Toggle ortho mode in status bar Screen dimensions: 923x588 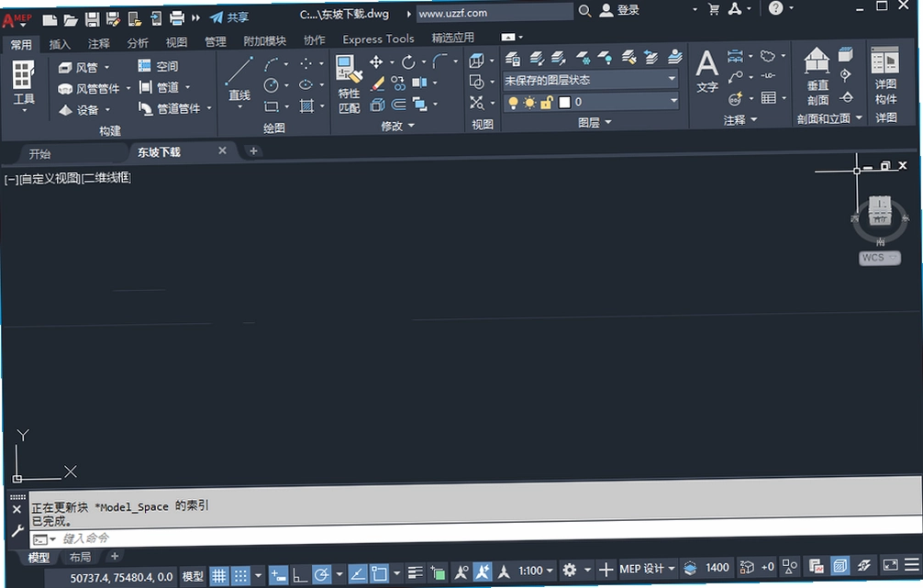coord(300,574)
